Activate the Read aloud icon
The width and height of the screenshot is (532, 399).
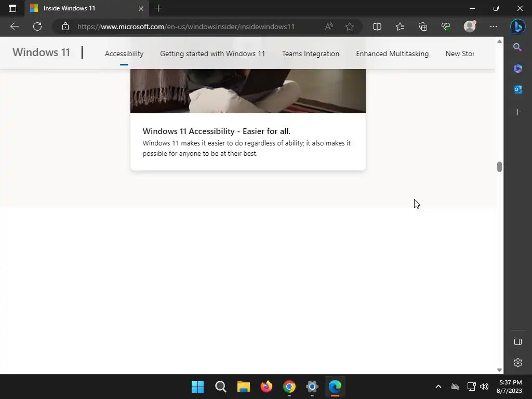(x=329, y=26)
